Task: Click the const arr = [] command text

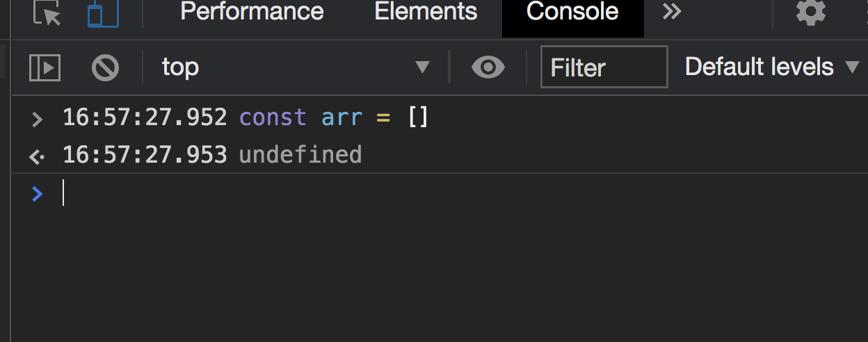Action: [334, 117]
